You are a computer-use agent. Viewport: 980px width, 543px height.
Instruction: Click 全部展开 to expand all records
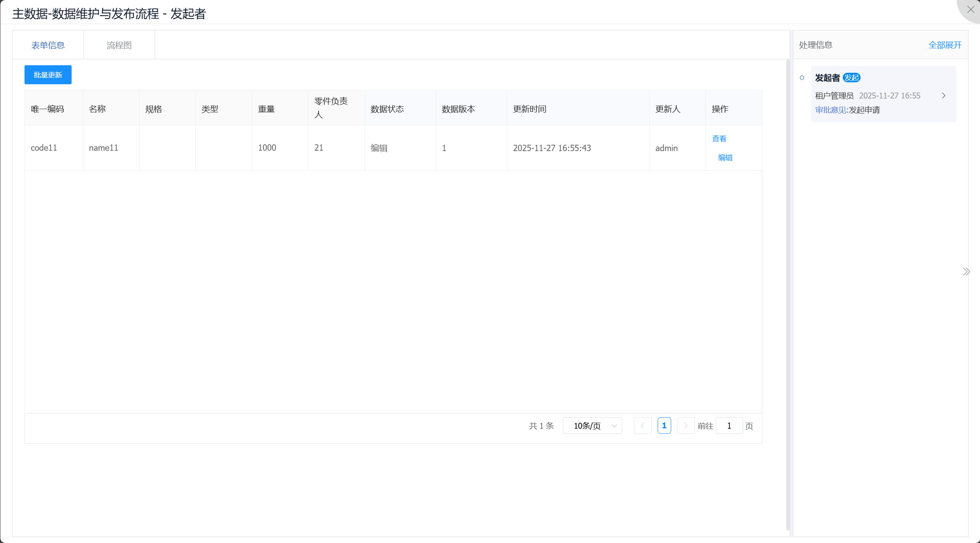coord(945,45)
